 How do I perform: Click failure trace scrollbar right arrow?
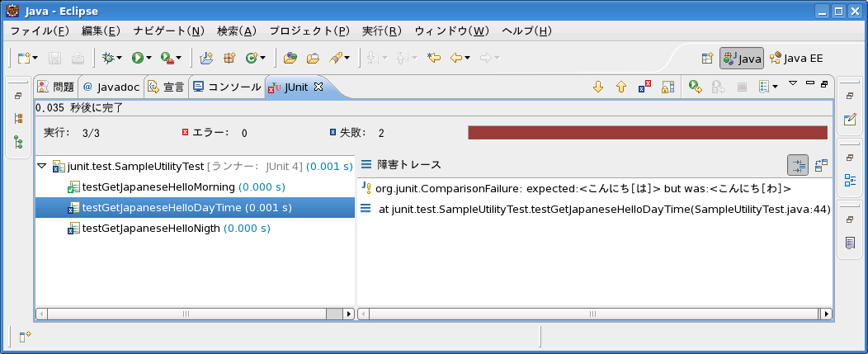827,314
